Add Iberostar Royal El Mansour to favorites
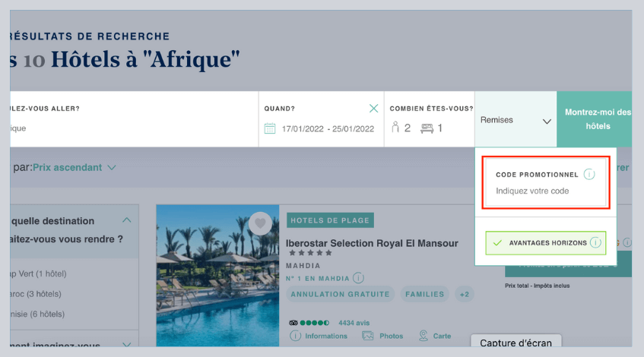 (x=260, y=223)
